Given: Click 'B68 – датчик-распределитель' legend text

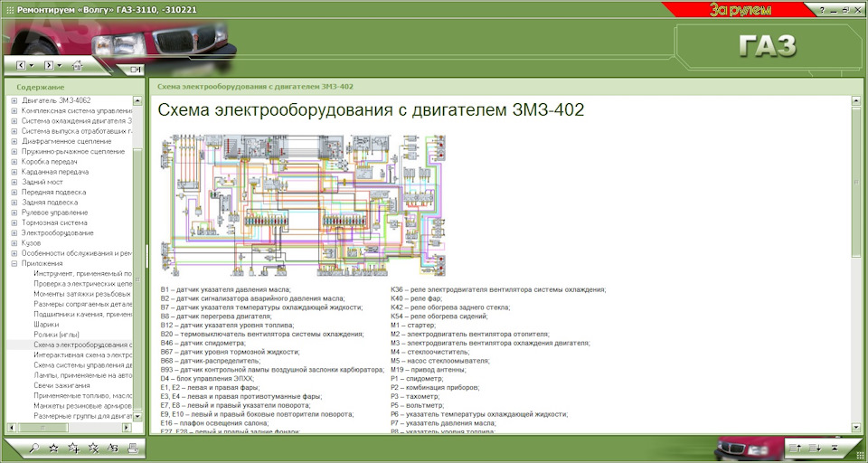Looking at the screenshot, I should pyautogui.click(x=211, y=361).
